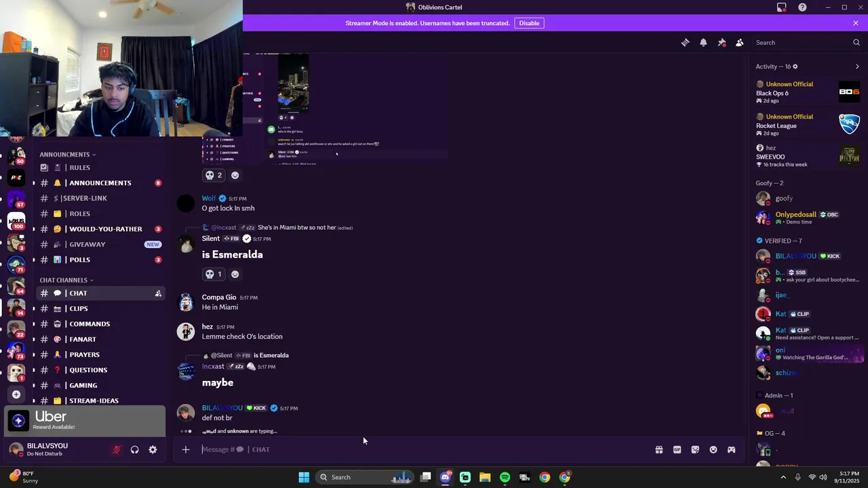868x488 pixels.
Task: Open the SERVER-LINK channel
Action: tap(100, 198)
